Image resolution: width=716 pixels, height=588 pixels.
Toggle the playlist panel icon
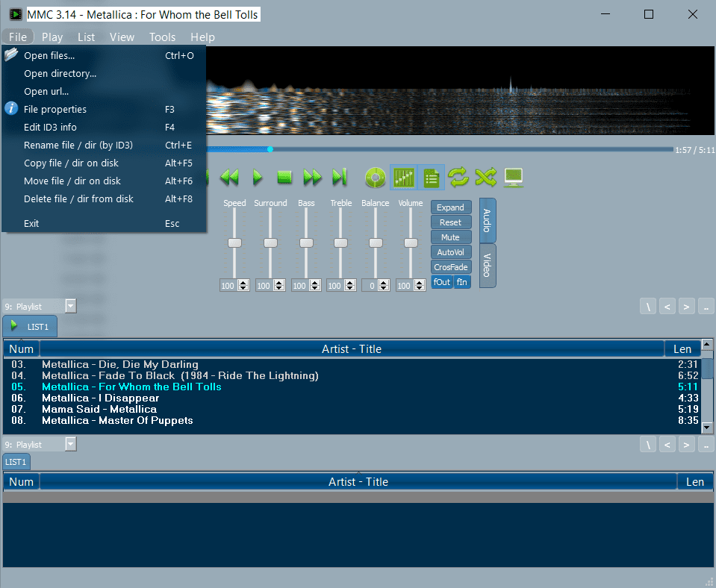(x=431, y=177)
